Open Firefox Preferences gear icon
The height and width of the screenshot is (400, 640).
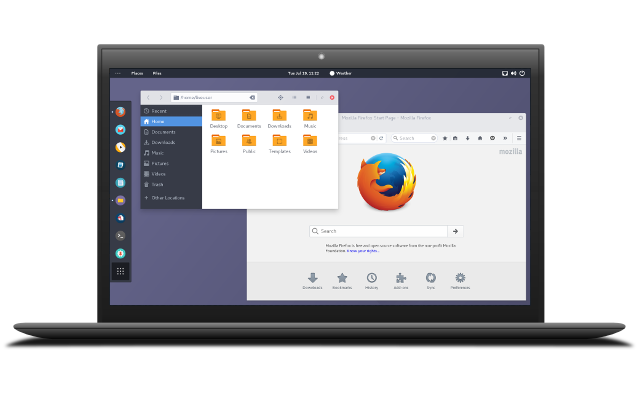(460, 279)
